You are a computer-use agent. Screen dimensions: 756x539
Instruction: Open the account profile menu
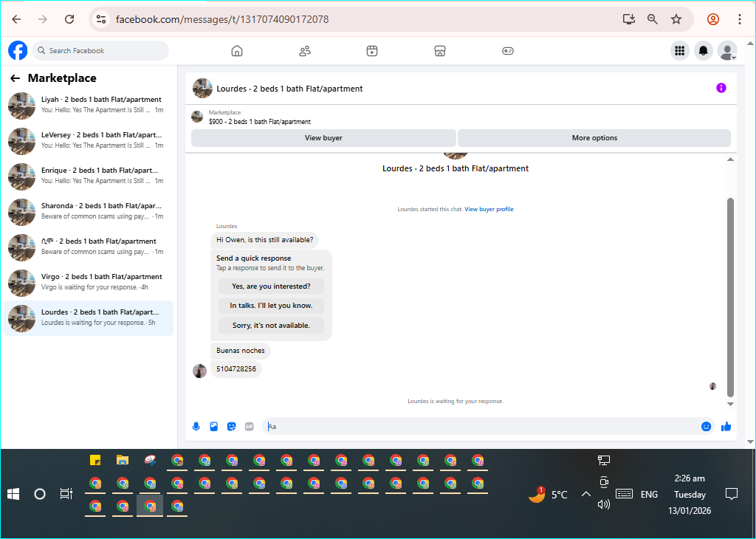(727, 51)
